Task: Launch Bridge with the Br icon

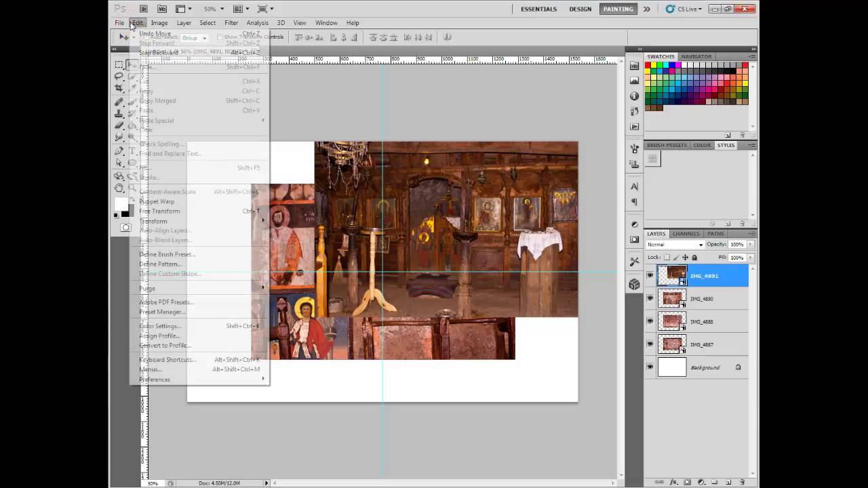Action: pyautogui.click(x=143, y=9)
